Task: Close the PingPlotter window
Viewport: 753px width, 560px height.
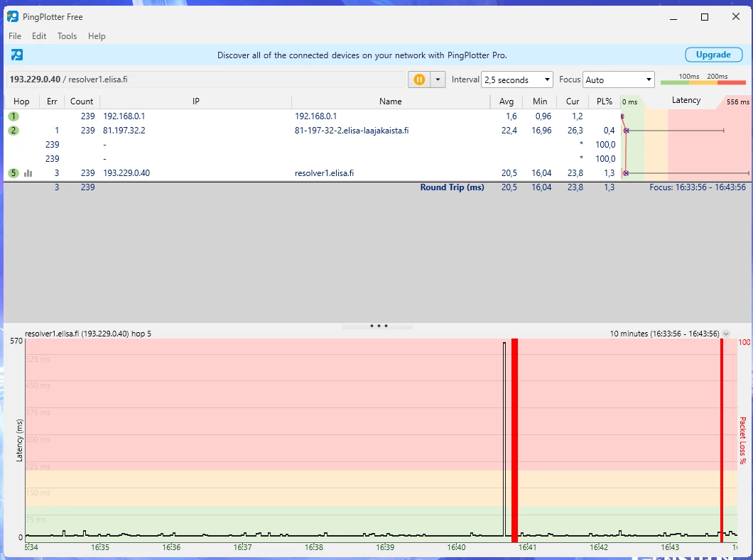Action: tap(736, 17)
